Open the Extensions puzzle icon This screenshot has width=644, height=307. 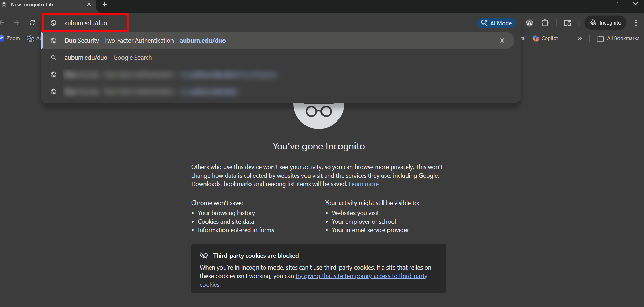tap(545, 23)
